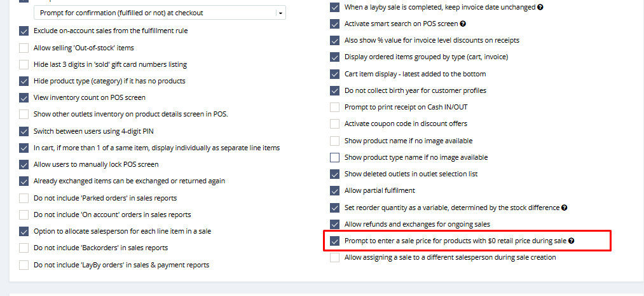The width and height of the screenshot is (644, 296).
Task: Uncheck 'Allow partial fulfilment' option
Action: point(335,190)
